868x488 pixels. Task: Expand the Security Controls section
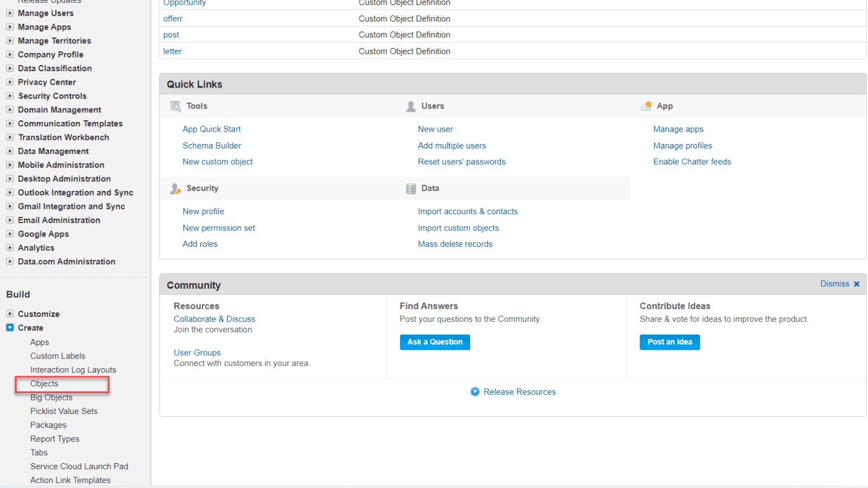click(10, 95)
